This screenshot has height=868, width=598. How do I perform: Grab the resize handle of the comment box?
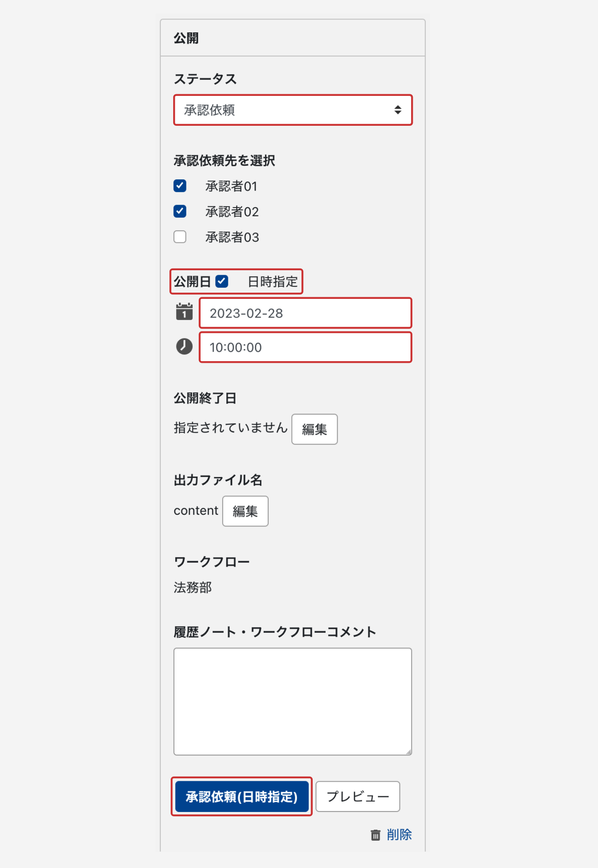pos(408,752)
